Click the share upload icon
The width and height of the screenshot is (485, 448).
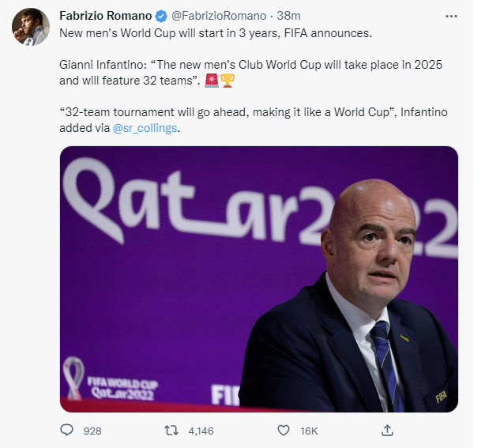pyautogui.click(x=387, y=431)
